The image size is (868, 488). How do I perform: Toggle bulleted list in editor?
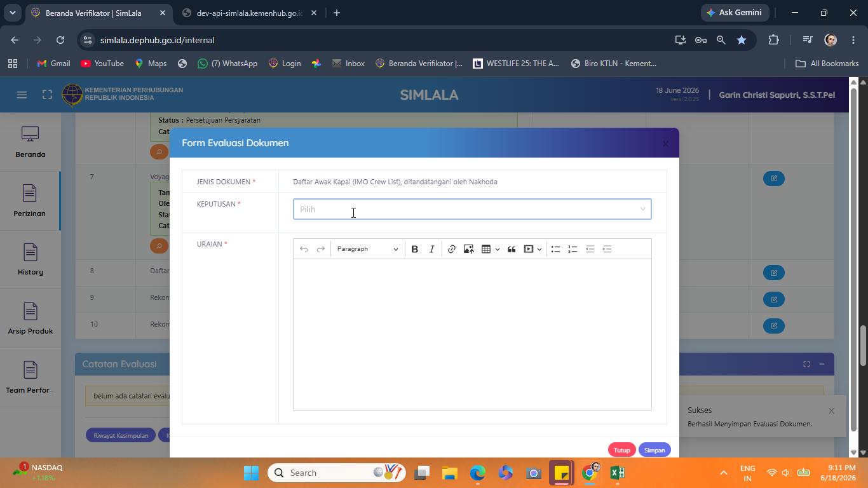click(555, 249)
